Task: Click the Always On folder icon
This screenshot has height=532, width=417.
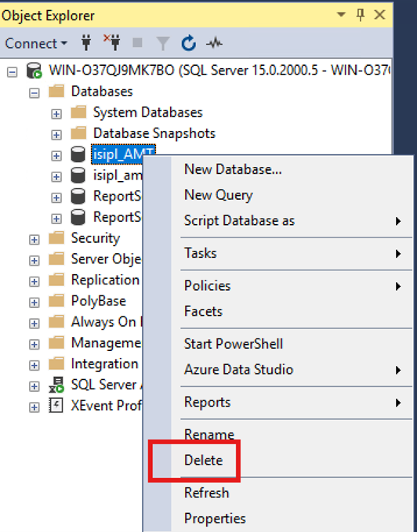Action: tap(56, 322)
